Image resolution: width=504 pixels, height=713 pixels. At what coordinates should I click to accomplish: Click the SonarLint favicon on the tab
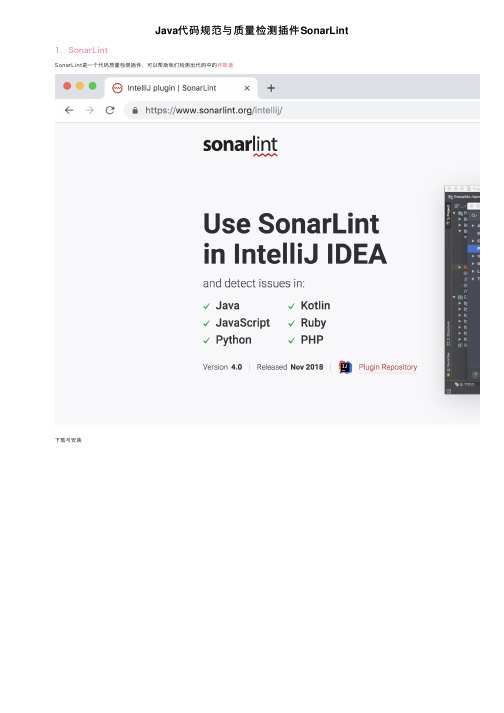(117, 88)
